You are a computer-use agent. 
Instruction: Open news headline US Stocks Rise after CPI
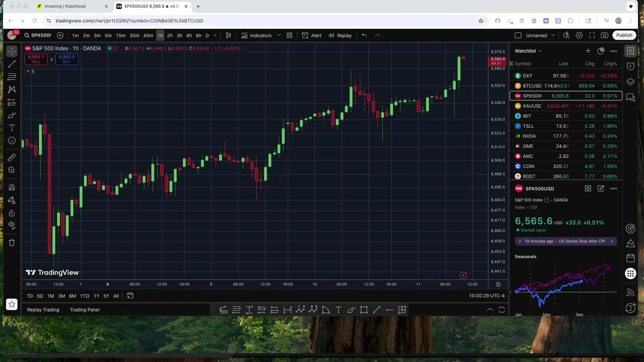(x=566, y=241)
